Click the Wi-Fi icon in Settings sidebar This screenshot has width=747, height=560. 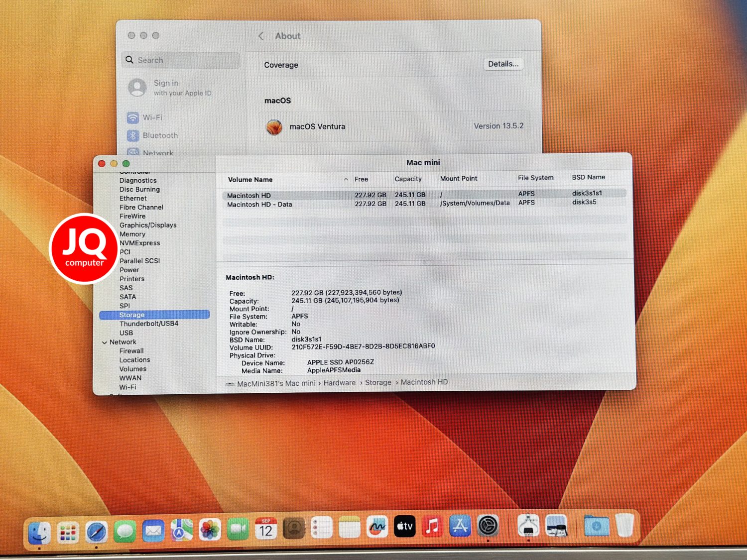pos(133,118)
